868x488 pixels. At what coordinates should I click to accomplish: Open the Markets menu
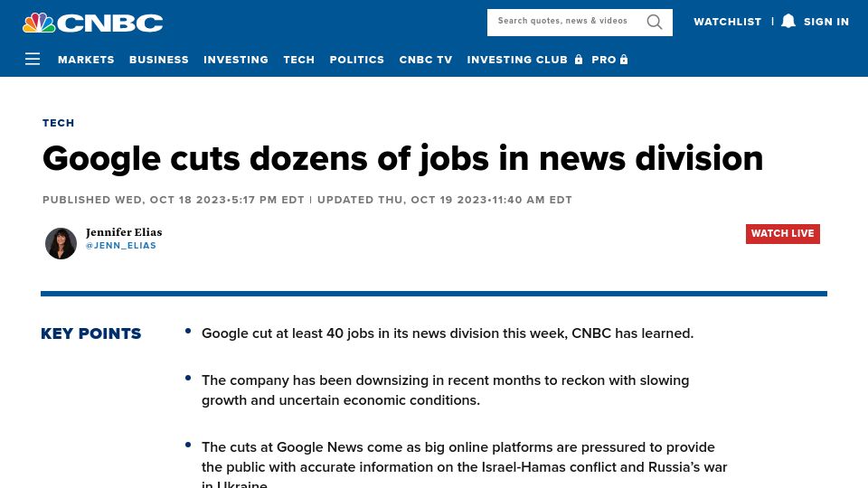tap(86, 60)
